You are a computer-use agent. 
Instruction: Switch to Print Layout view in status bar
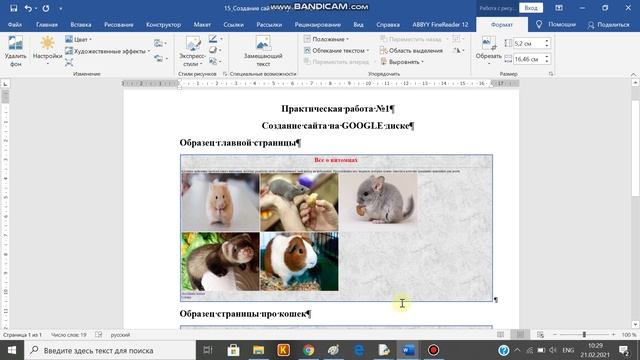point(520,335)
